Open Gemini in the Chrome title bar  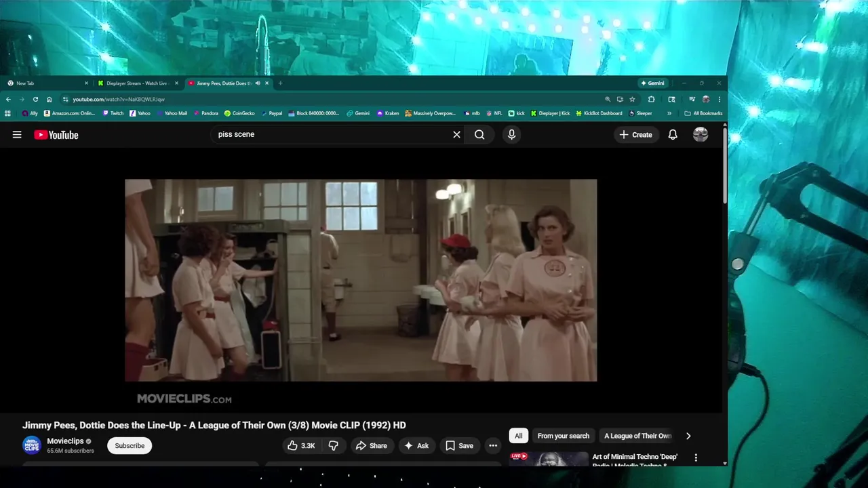click(653, 83)
